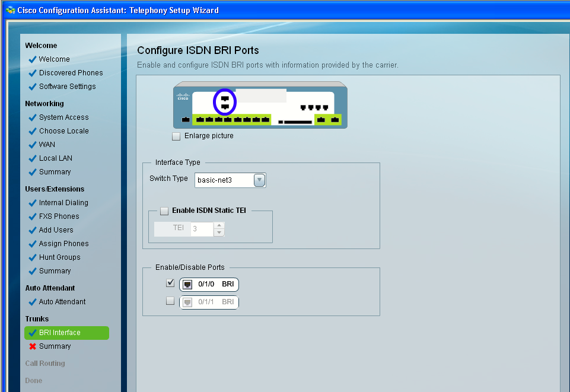Image resolution: width=570 pixels, height=392 pixels.
Task: Go to Welcome step in sidebar
Action: [x=54, y=59]
